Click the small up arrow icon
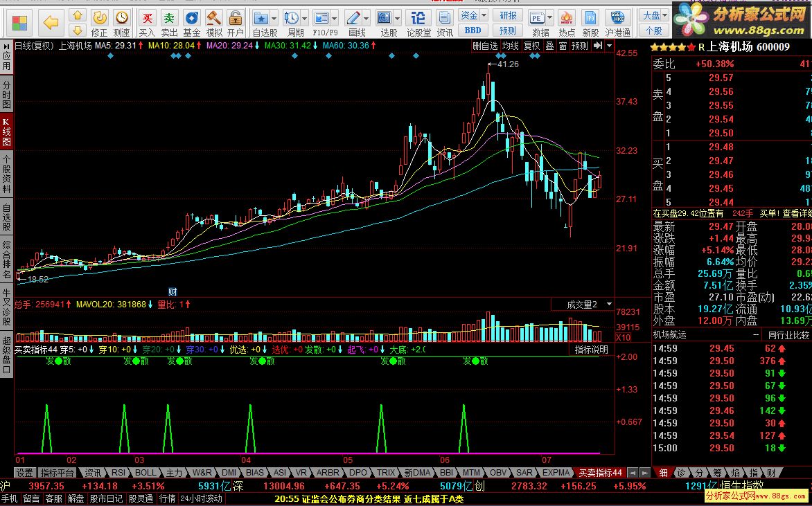812x506 pixels. (78, 15)
